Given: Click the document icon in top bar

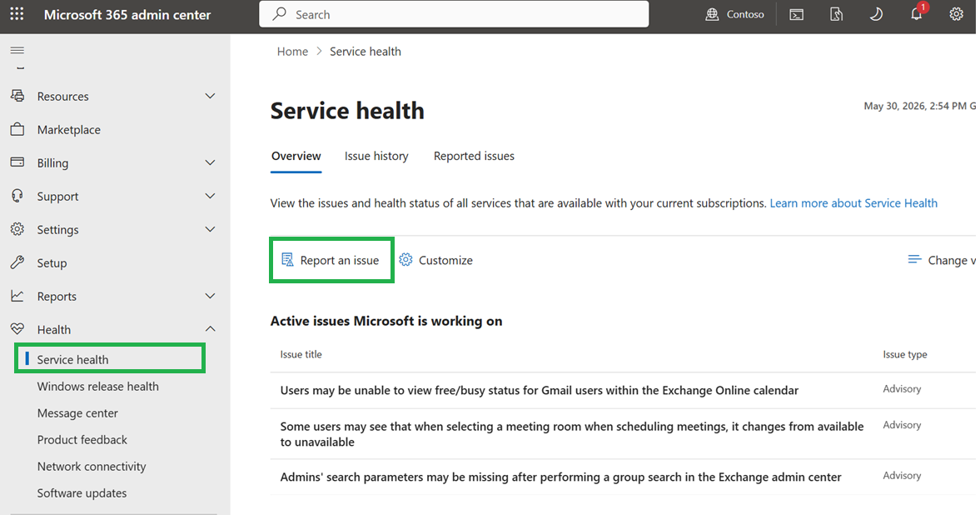Looking at the screenshot, I should (x=836, y=14).
